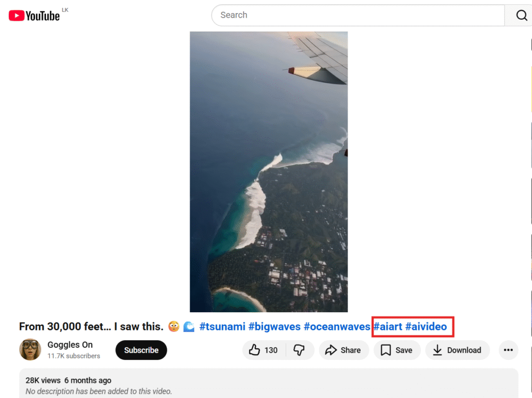
Task: Expand the video description box
Action: pos(268,385)
